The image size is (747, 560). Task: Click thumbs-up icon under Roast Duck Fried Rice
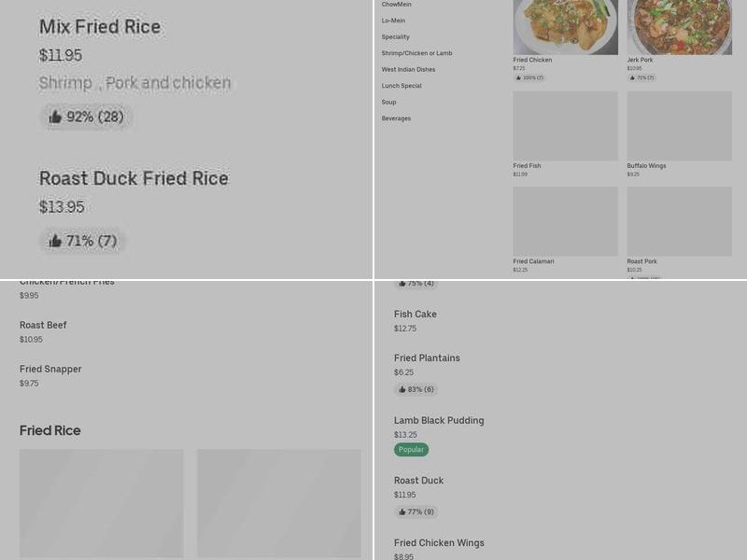coord(55,241)
